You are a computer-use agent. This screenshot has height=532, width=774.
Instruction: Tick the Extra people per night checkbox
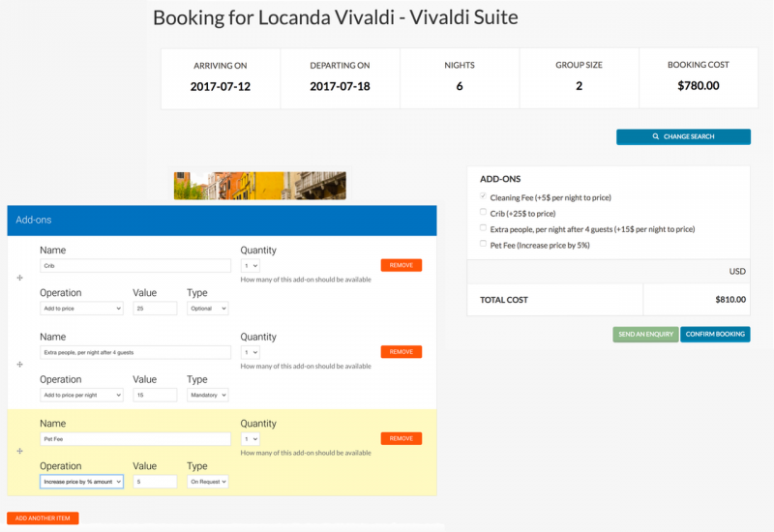[x=483, y=227]
